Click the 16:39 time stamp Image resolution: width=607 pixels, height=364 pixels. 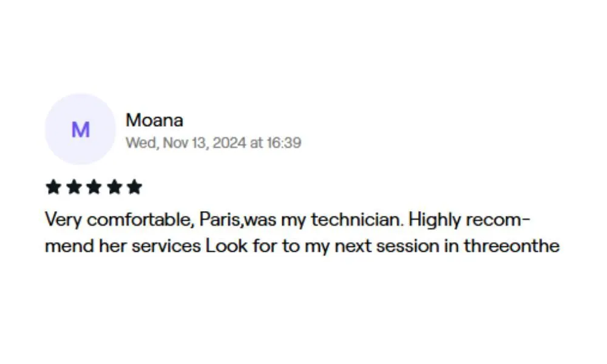[283, 143]
